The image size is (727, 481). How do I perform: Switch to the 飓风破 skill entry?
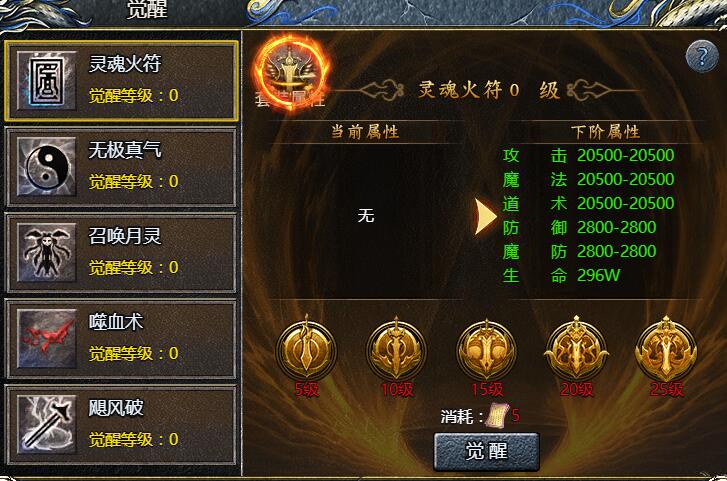121,425
